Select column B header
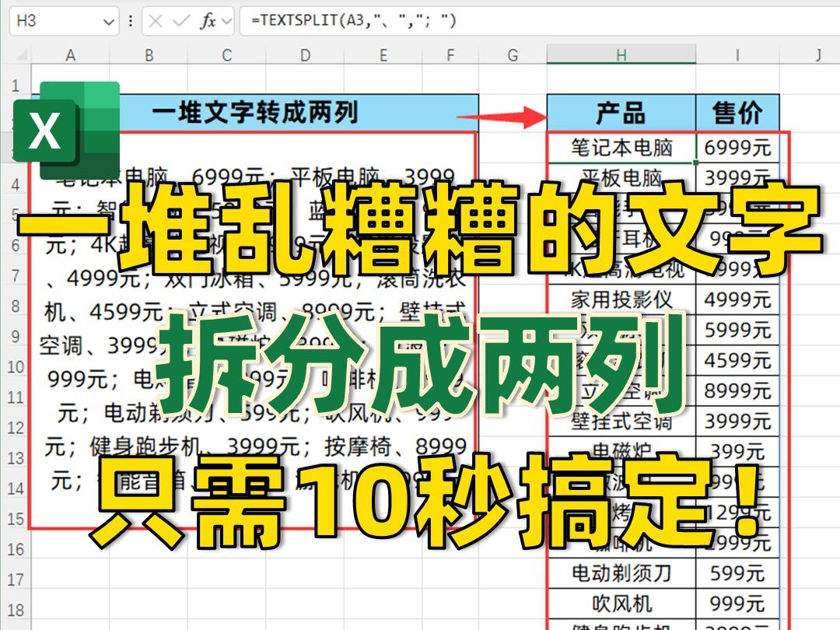The height and width of the screenshot is (630, 840). tap(149, 54)
